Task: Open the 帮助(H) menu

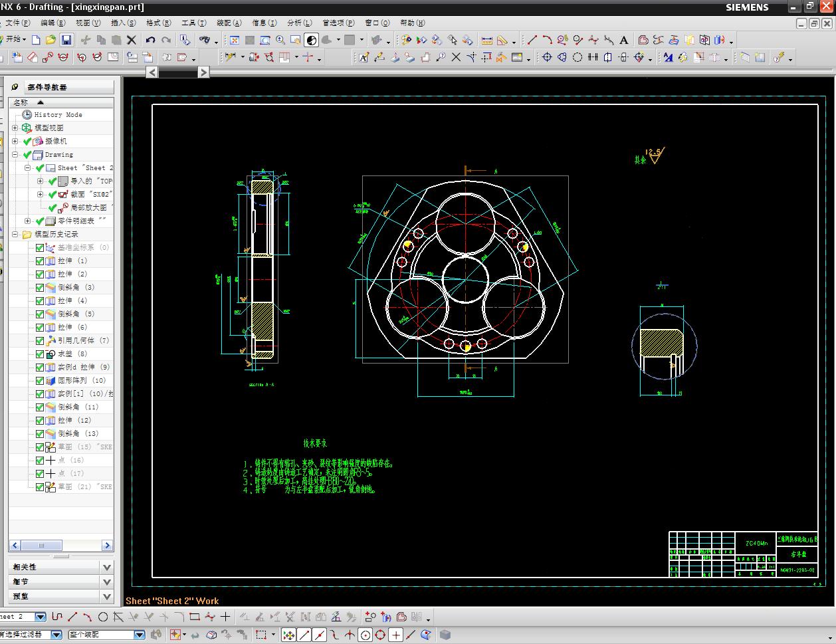Action: click(412, 23)
